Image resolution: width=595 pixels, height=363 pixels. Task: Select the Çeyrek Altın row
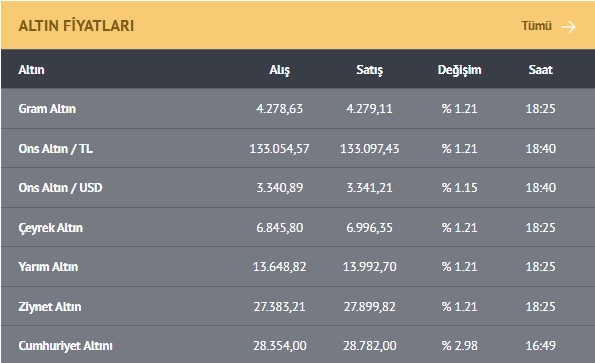click(x=298, y=227)
